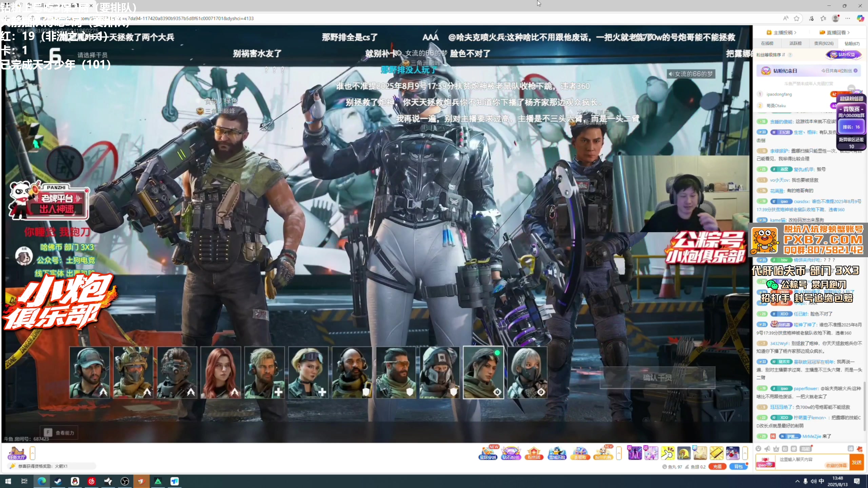Switch to the 活跃榜 tab
Viewport: 868px width, 488px height.
pos(795,43)
